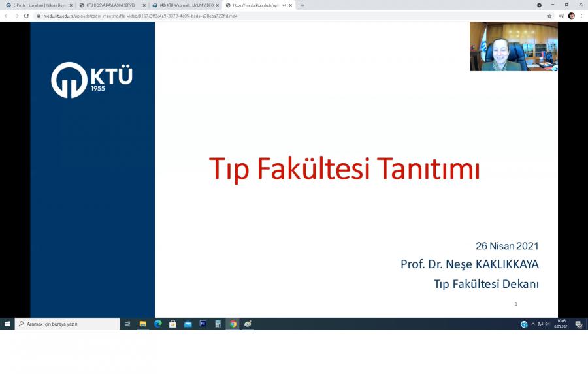Open the notification center
Screen dimensions: 588x374
(x=579, y=324)
